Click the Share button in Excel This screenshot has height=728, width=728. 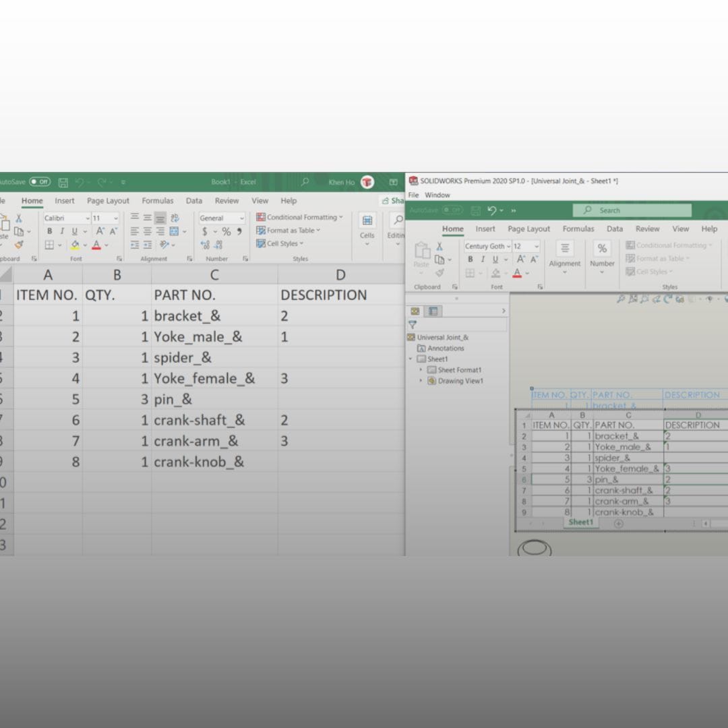393,200
